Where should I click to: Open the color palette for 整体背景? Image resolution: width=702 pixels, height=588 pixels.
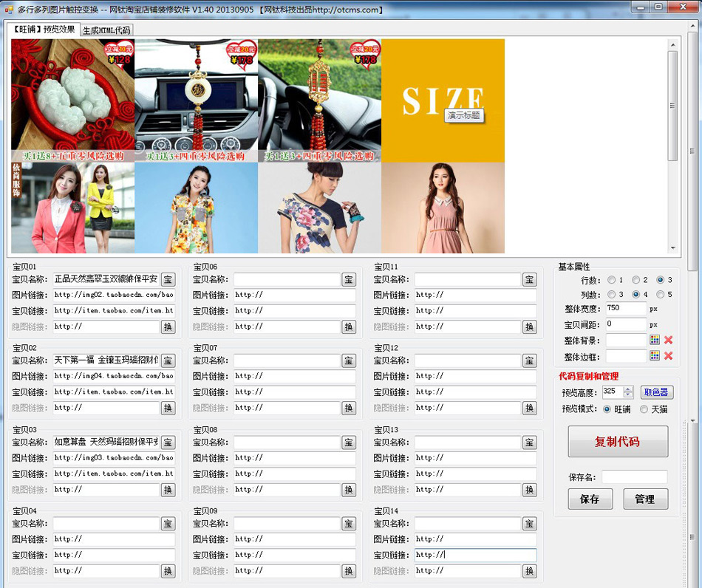pyautogui.click(x=655, y=341)
